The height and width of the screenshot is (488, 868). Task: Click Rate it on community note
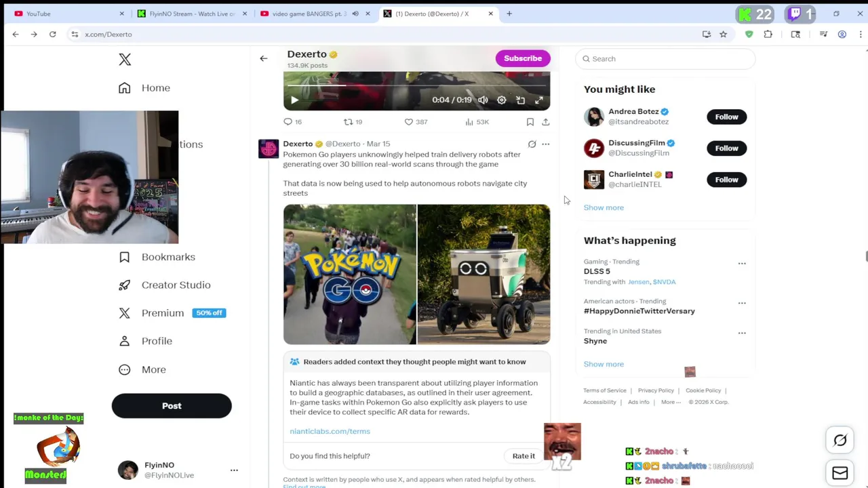pyautogui.click(x=524, y=456)
